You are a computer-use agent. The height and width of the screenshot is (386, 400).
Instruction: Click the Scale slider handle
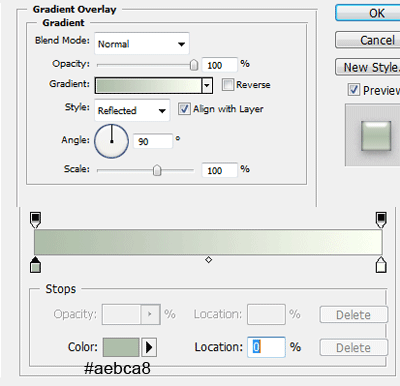pyautogui.click(x=157, y=170)
